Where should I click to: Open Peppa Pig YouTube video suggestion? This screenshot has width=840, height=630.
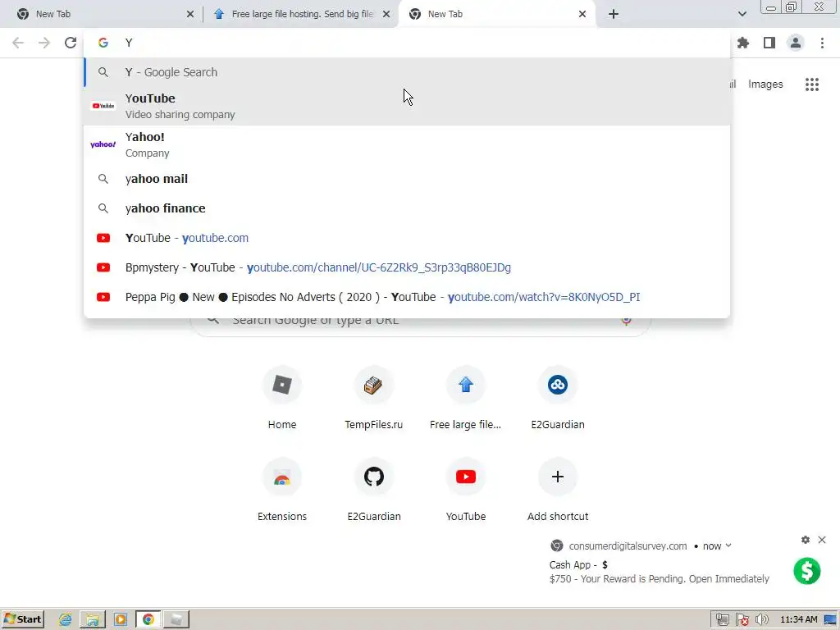click(407, 297)
